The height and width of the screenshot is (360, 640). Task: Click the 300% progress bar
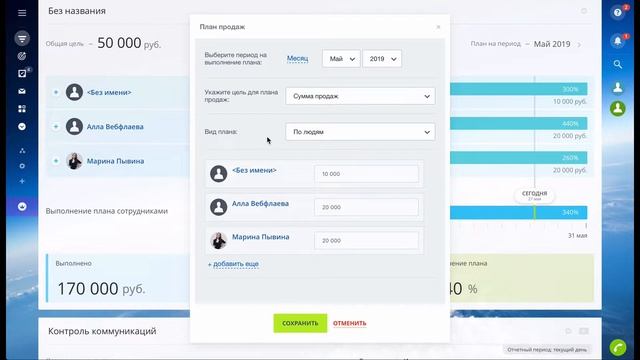[518, 89]
